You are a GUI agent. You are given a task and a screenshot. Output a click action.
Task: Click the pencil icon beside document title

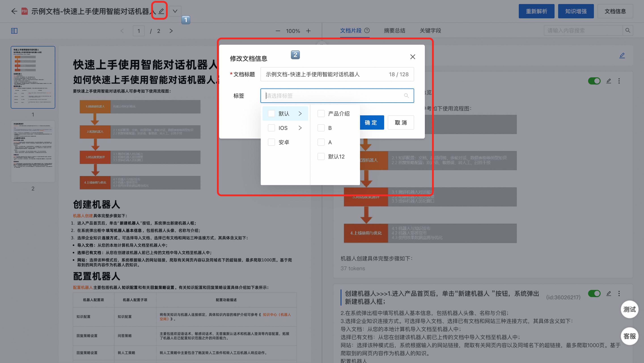click(x=161, y=11)
